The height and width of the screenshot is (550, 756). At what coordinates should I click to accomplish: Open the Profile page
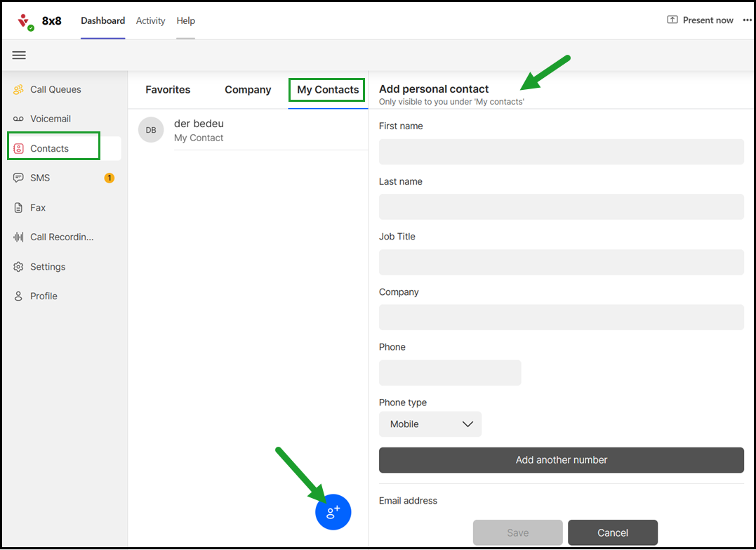pyautogui.click(x=44, y=296)
